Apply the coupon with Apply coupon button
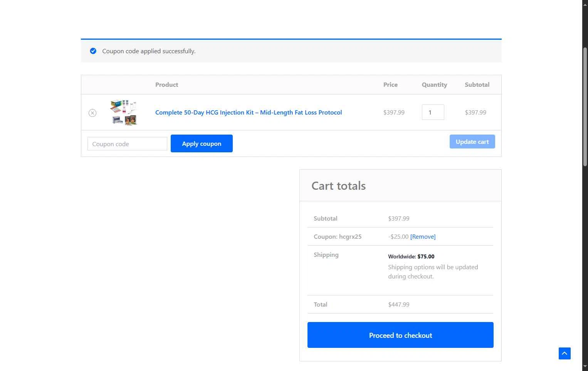The height and width of the screenshot is (371, 588). (x=202, y=143)
